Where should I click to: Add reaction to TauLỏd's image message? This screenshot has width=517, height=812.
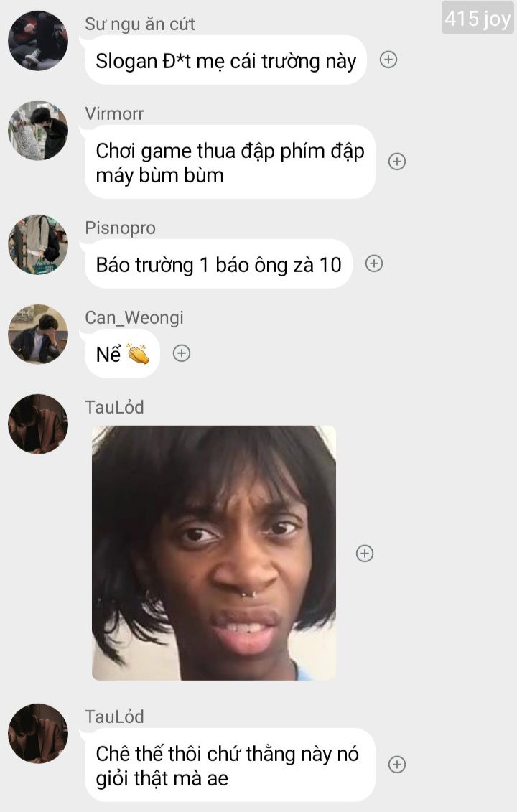click(x=365, y=553)
